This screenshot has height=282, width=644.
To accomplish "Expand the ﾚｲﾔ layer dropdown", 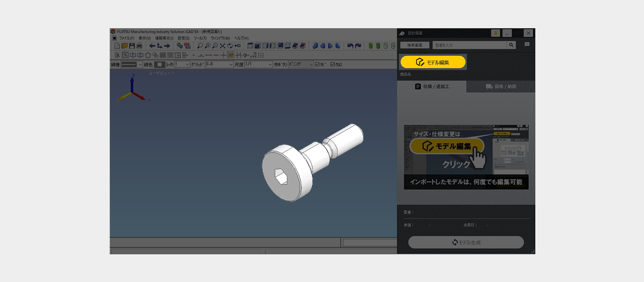I will pos(188,64).
